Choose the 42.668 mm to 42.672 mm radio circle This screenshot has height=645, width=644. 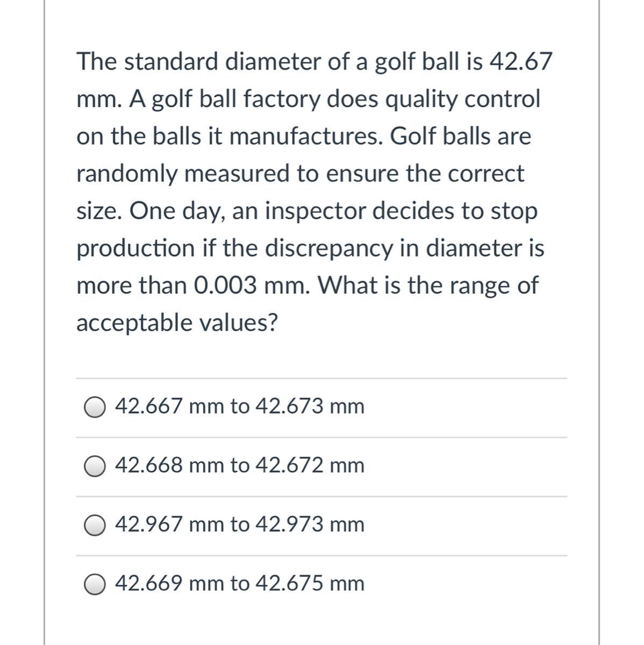94,467
